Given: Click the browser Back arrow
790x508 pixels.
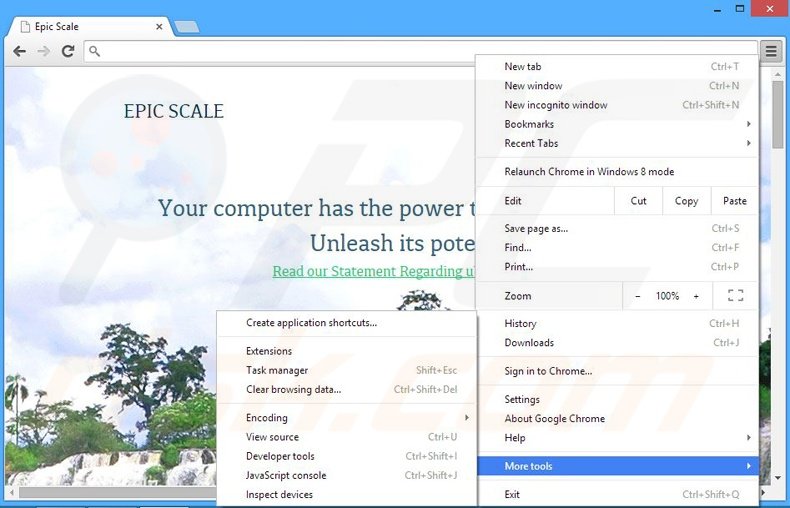Looking at the screenshot, I should pyautogui.click(x=19, y=51).
